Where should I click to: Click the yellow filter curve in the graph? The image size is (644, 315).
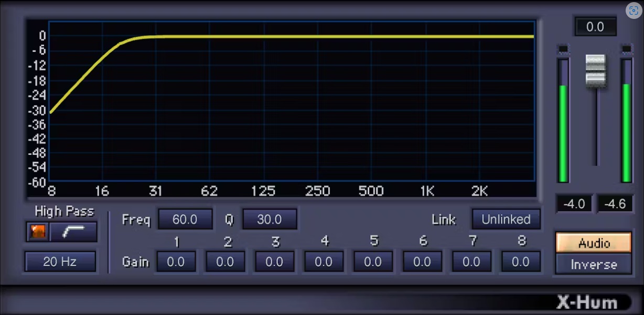(x=315, y=37)
